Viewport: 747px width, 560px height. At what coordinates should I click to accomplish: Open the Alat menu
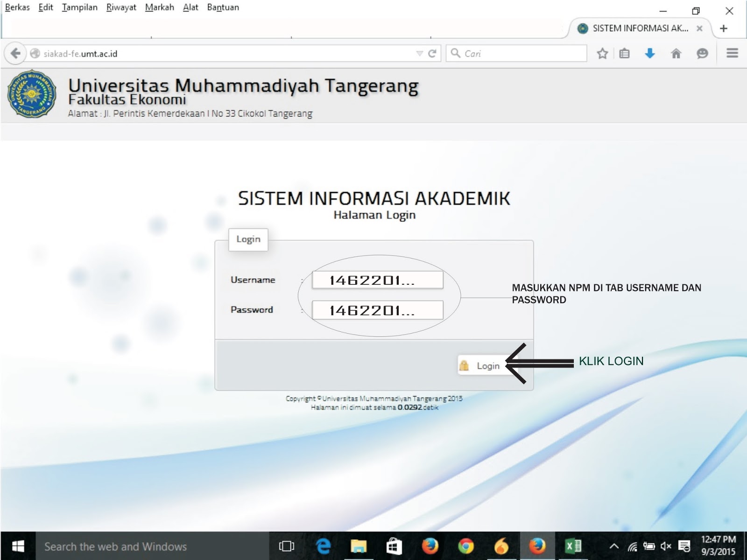pyautogui.click(x=190, y=7)
